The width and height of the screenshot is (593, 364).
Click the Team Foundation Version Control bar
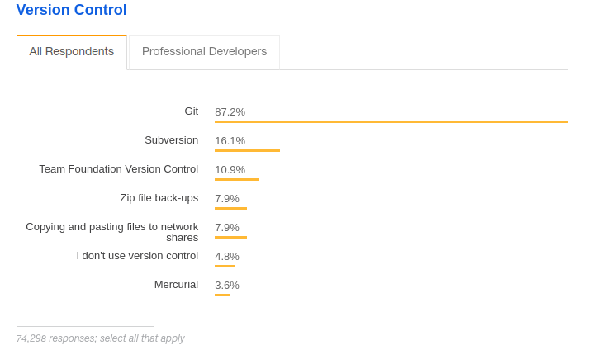pyautogui.click(x=236, y=180)
